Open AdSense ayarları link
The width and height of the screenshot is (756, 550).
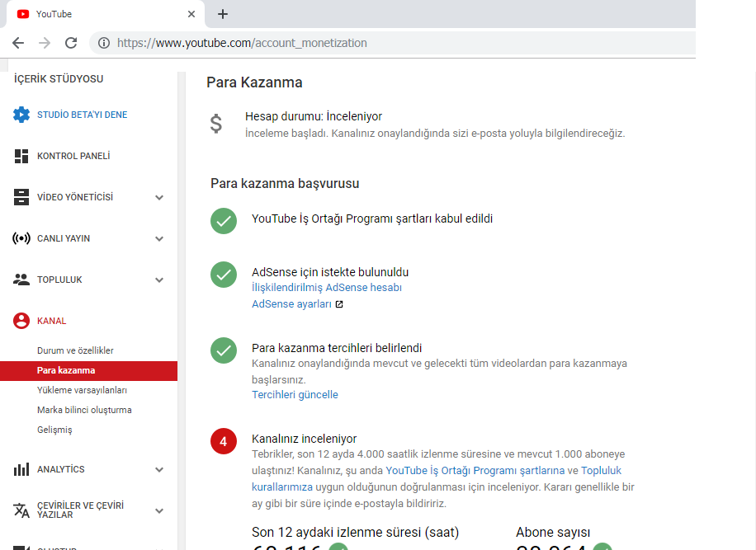click(x=291, y=304)
